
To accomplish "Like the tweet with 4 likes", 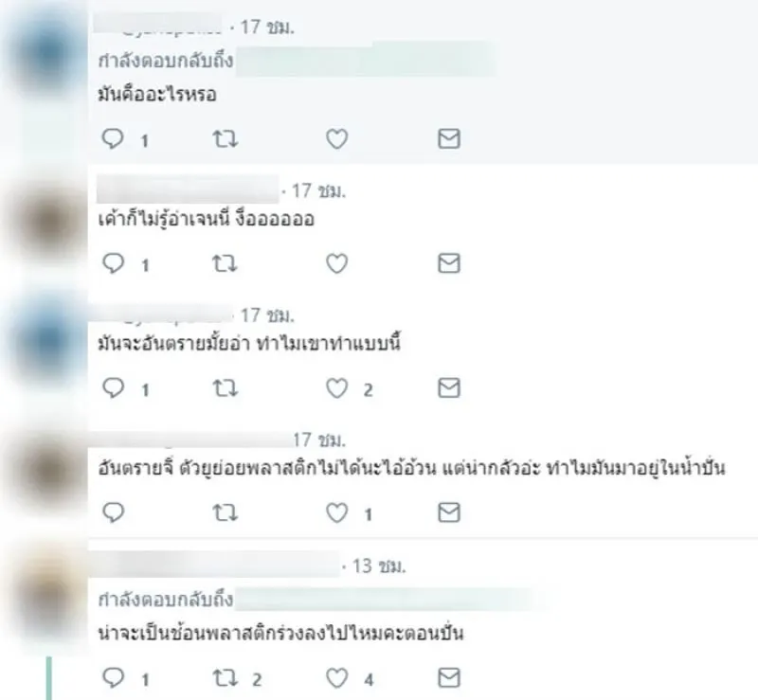I will point(337,679).
